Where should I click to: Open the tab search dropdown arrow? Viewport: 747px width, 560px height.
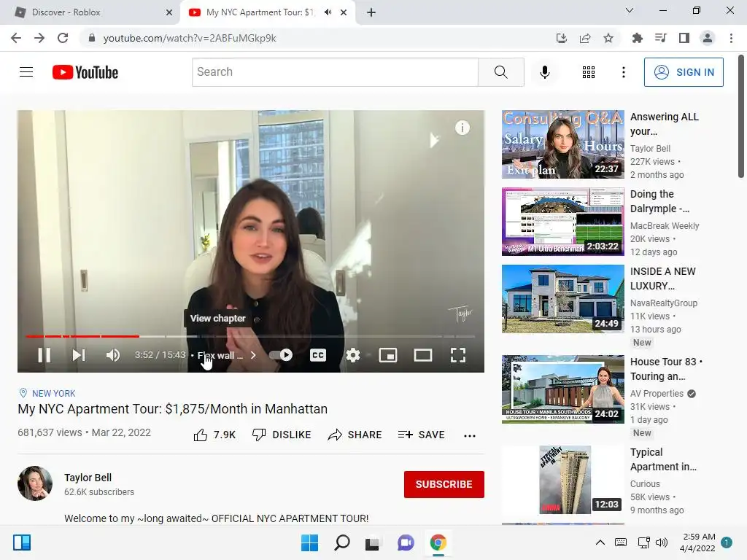coord(629,10)
